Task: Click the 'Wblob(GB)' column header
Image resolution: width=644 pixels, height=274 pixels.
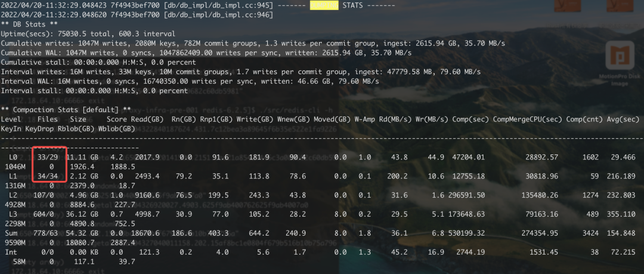Action: [117, 129]
